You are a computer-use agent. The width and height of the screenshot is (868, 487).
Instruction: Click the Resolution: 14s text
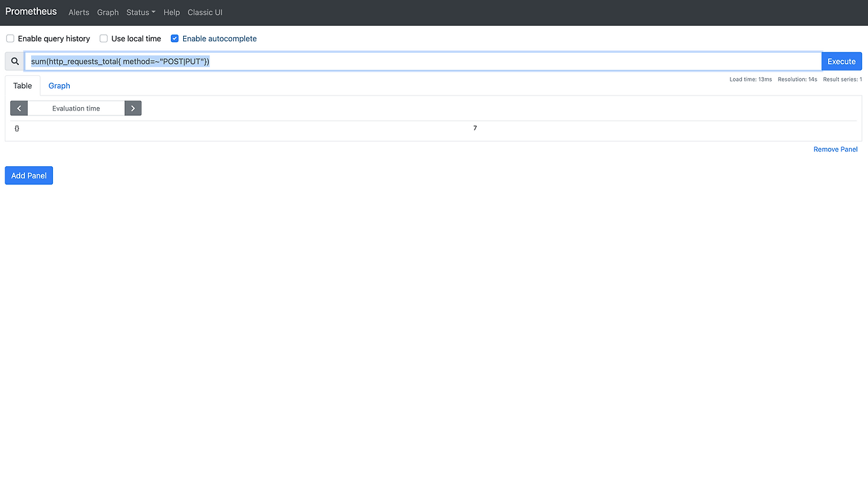pos(797,79)
